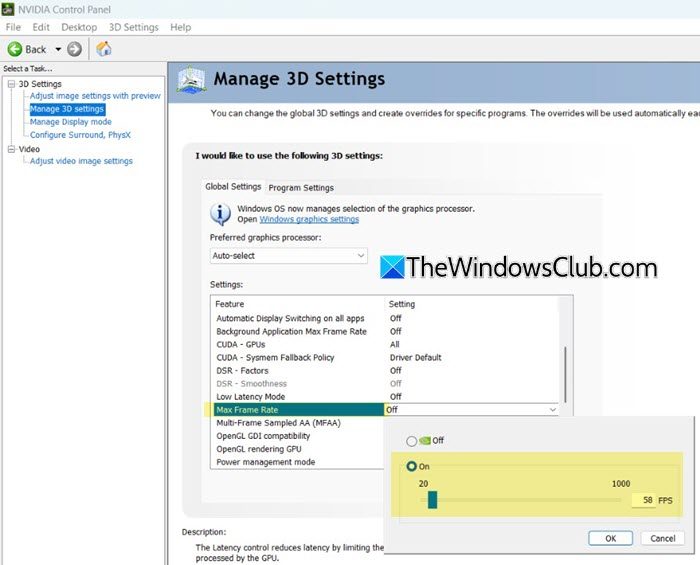Select the On radio button
This screenshot has height=565, width=700.
click(x=411, y=466)
